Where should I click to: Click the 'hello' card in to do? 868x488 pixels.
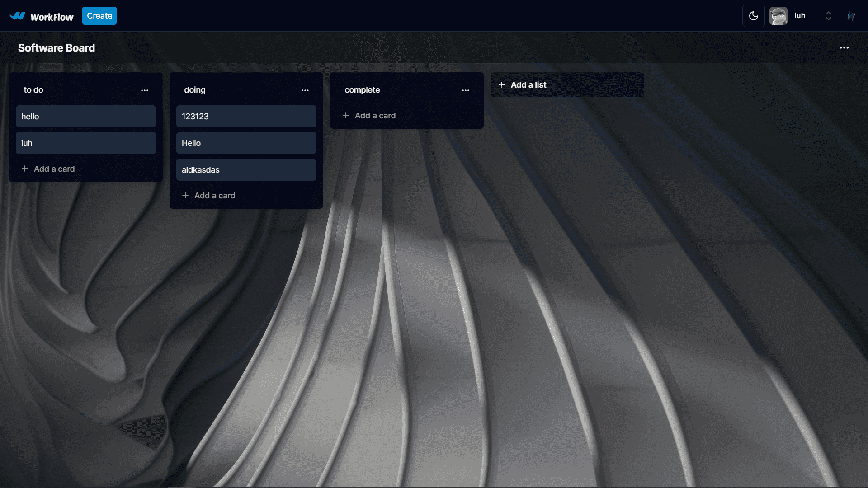(x=85, y=116)
